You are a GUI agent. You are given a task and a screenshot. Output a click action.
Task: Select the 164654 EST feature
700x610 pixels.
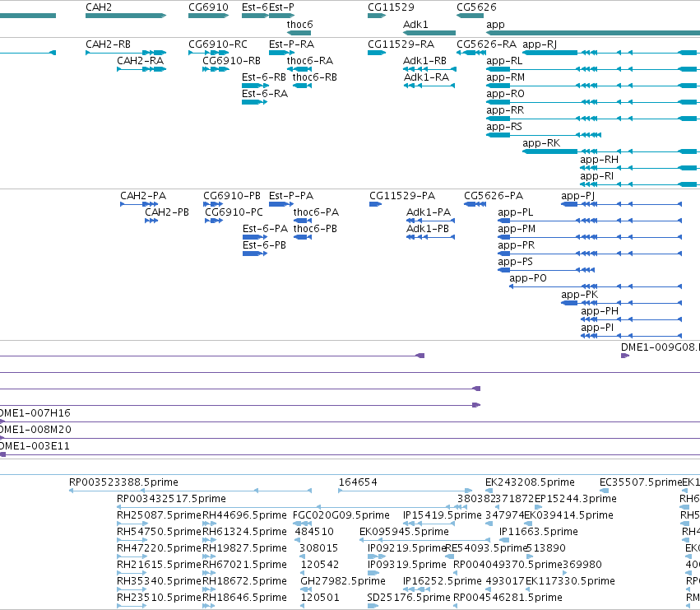click(406, 491)
